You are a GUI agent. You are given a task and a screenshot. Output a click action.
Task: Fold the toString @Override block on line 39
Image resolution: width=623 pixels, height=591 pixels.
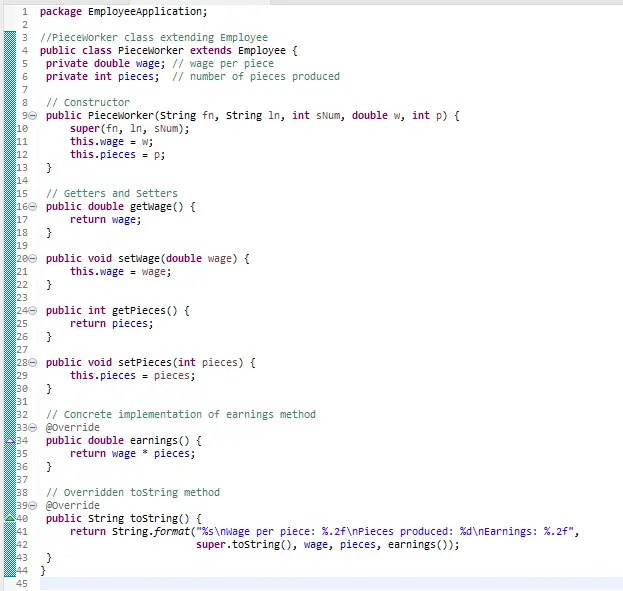32,506
